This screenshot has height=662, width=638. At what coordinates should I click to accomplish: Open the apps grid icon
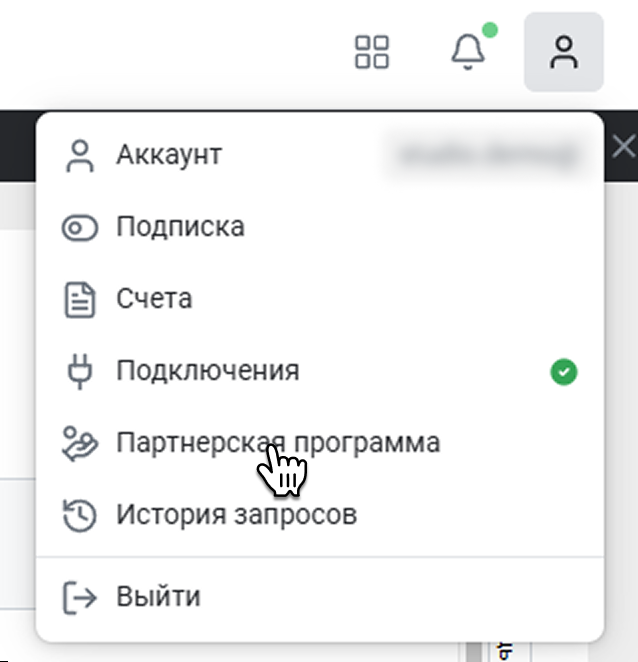[372, 52]
